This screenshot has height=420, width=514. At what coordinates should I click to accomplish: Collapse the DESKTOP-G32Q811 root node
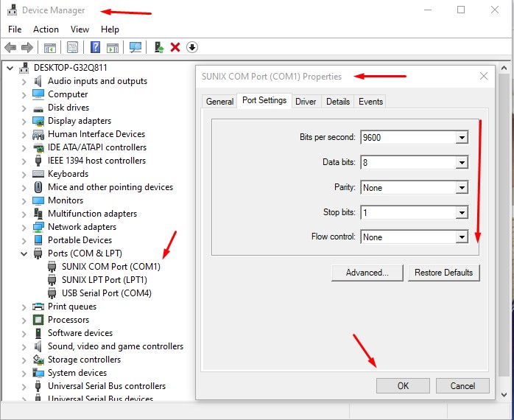coord(10,68)
